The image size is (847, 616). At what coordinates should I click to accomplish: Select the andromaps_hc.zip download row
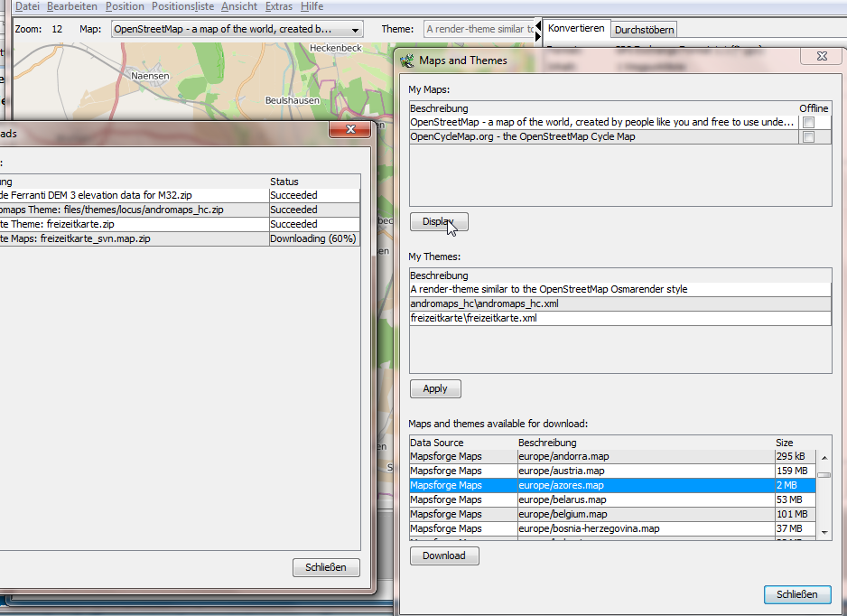point(180,210)
